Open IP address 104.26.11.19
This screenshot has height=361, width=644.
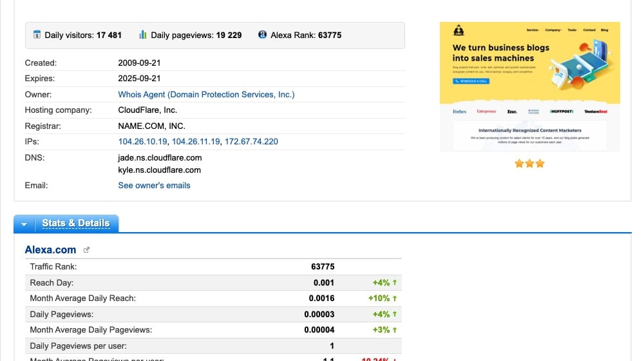196,141
